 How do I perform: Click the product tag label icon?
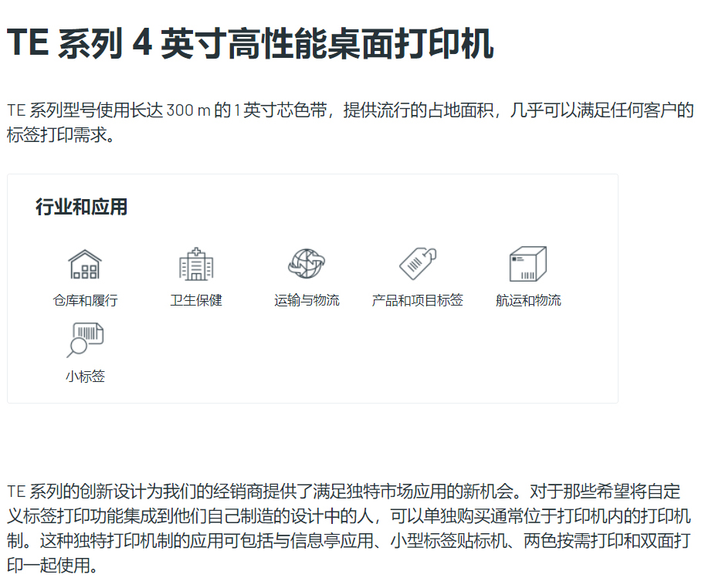[x=417, y=264]
